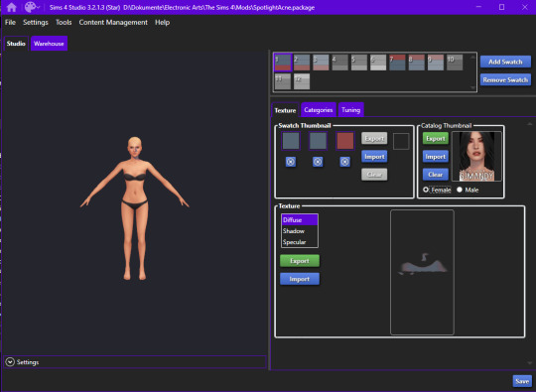536x392 pixels.
Task: Select Specular in texture list
Action: coord(300,242)
